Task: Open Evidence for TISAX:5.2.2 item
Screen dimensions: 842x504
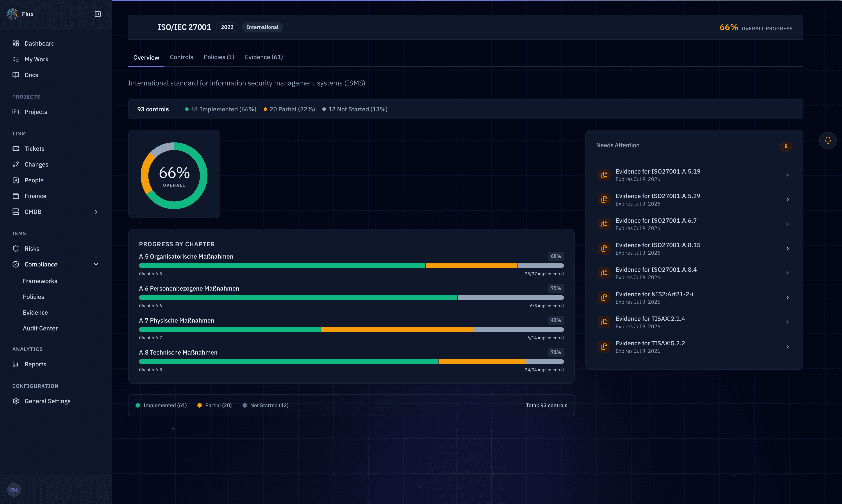Action: tap(694, 347)
